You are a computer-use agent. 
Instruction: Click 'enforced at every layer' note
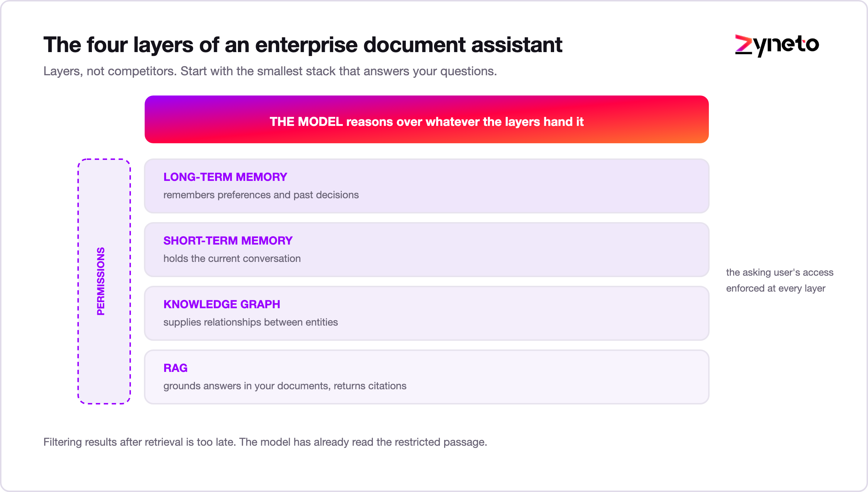pyautogui.click(x=776, y=288)
